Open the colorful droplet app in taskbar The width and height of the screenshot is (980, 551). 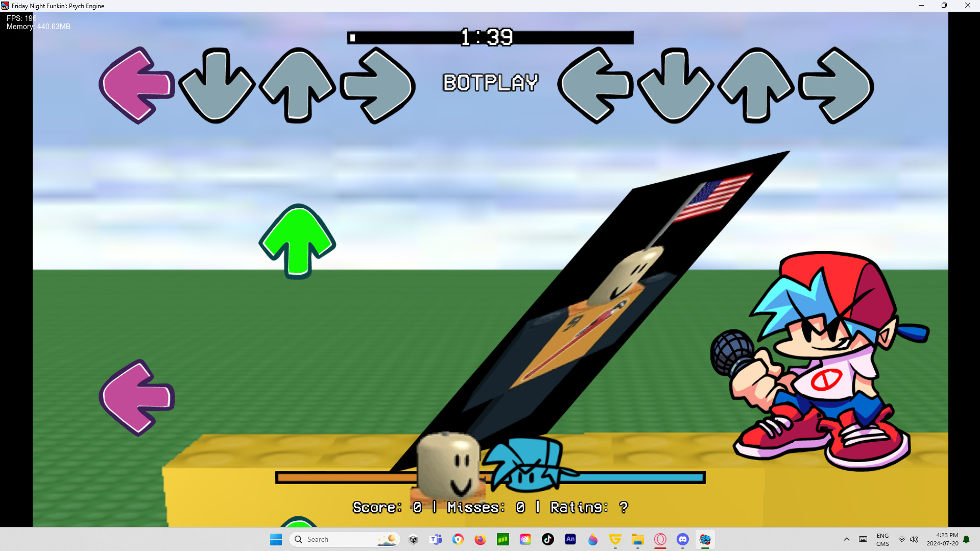(x=593, y=539)
